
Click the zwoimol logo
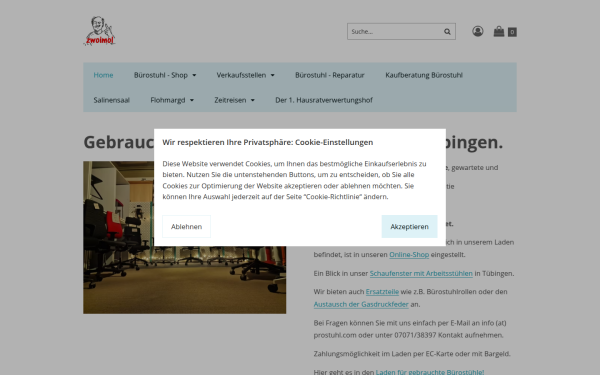(x=99, y=31)
